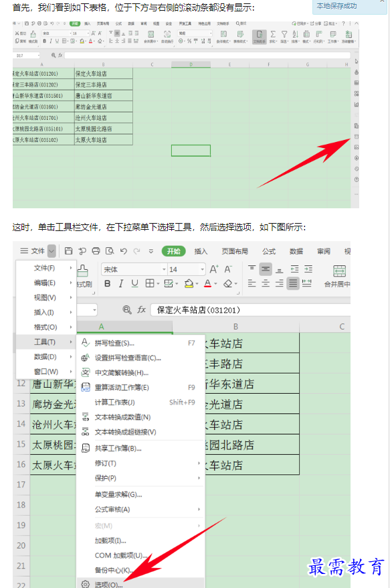
Task: Click the Redo arrow in the lower WPS screenshot
Action: coord(137,251)
